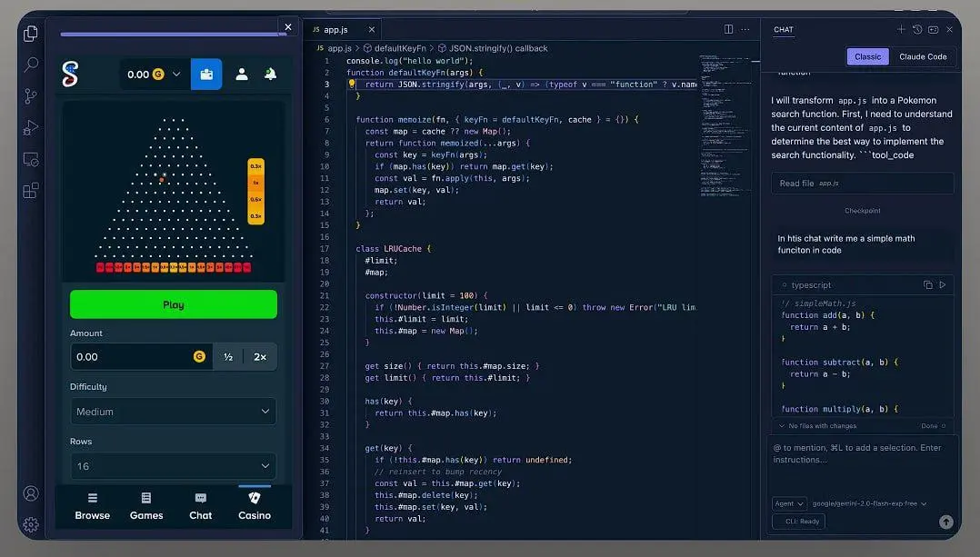Viewport: 980px width, 557px height.
Task: Open the Source Control view
Action: (x=31, y=95)
